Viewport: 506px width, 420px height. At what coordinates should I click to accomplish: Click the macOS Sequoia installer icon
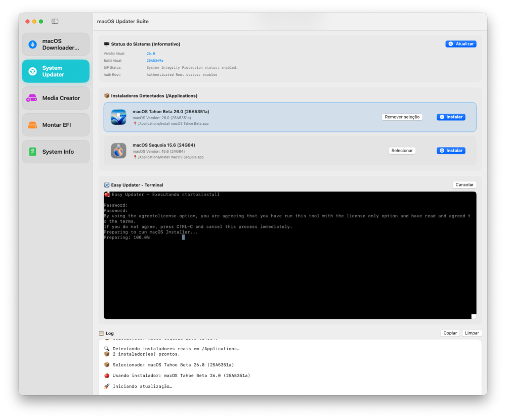[x=118, y=151]
